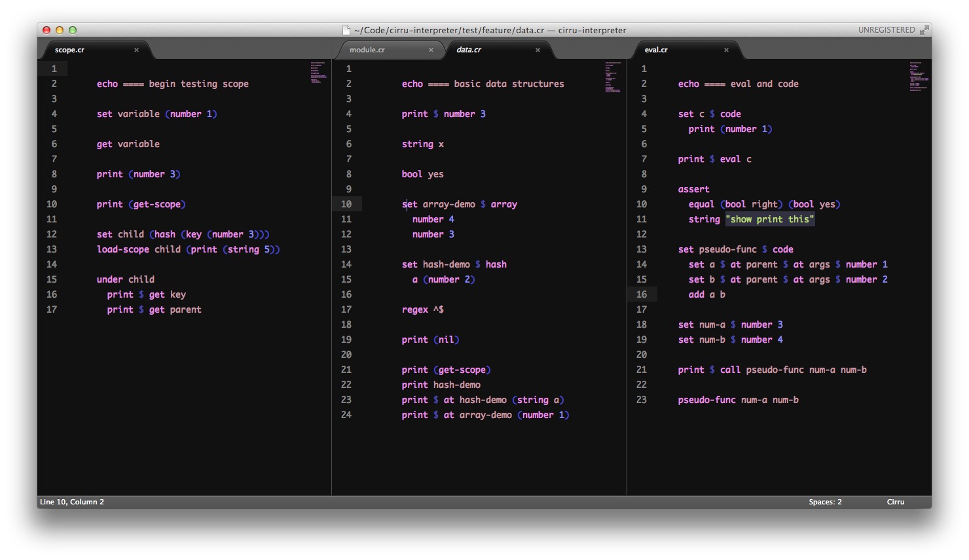The image size is (969, 560).
Task: Click the green zoom button
Action: pos(73,30)
